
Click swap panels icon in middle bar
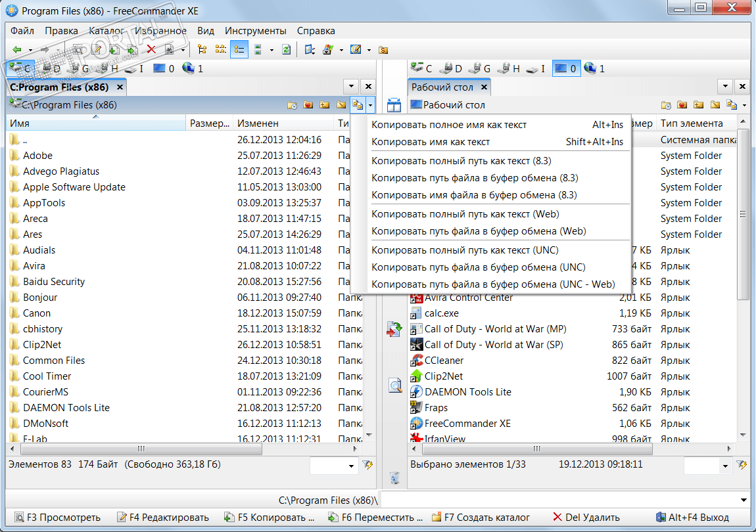pyautogui.click(x=394, y=104)
